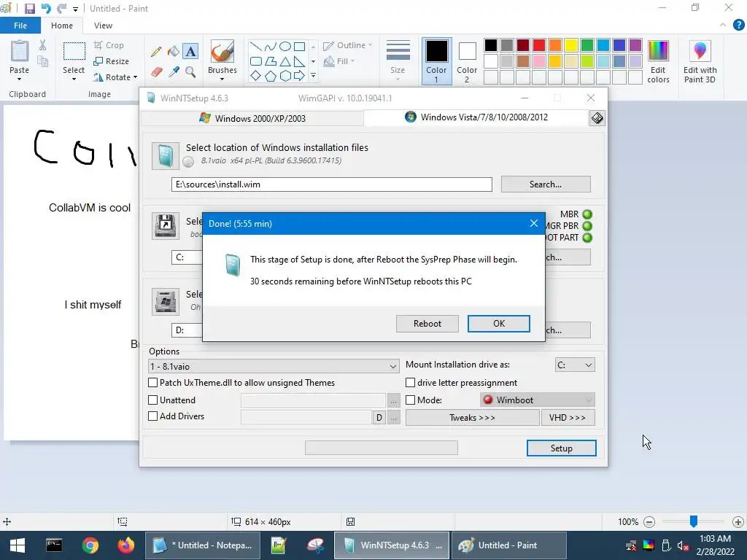Open the VHD >>> panel
The width and height of the screenshot is (747, 560).
pyautogui.click(x=568, y=418)
